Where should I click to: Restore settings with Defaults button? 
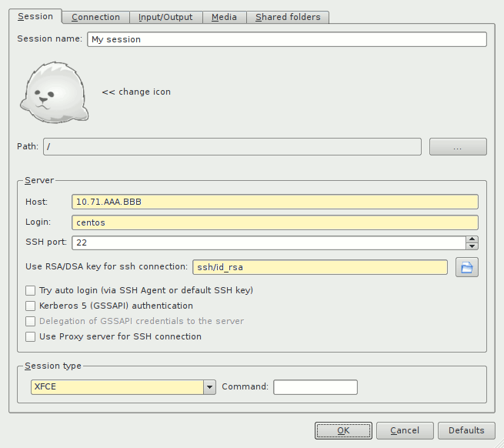[466, 430]
